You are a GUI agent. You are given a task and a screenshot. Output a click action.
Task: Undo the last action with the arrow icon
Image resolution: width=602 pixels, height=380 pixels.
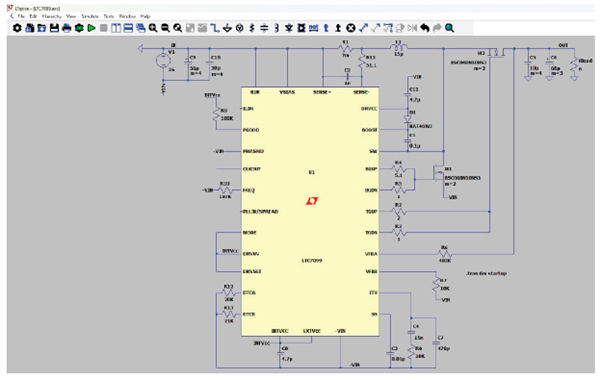(x=425, y=28)
